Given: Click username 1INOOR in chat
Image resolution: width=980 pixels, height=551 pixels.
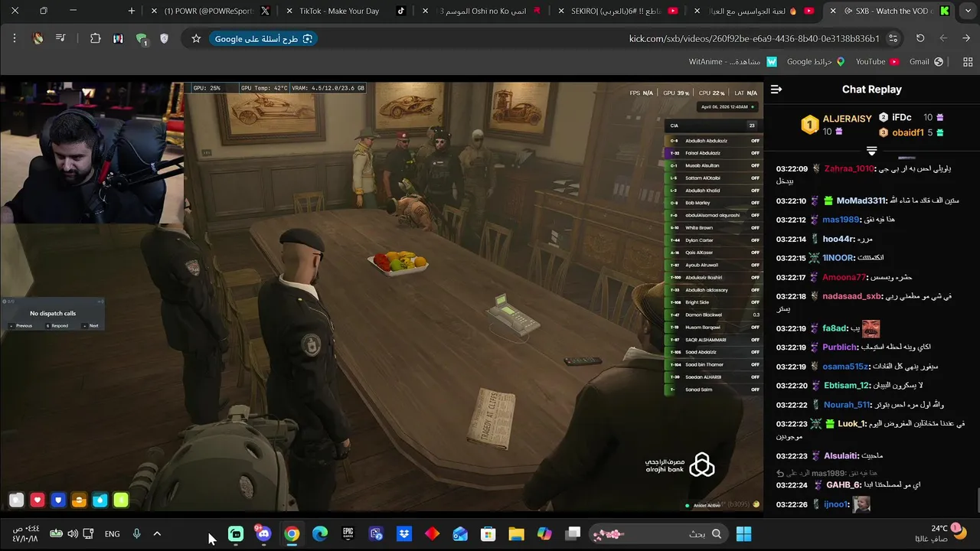Looking at the screenshot, I should click(839, 259).
